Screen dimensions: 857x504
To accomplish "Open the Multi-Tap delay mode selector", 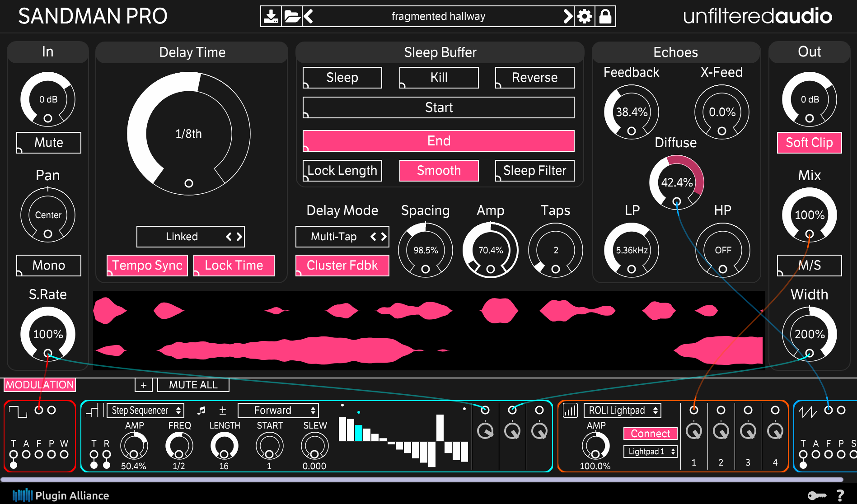I will point(342,237).
